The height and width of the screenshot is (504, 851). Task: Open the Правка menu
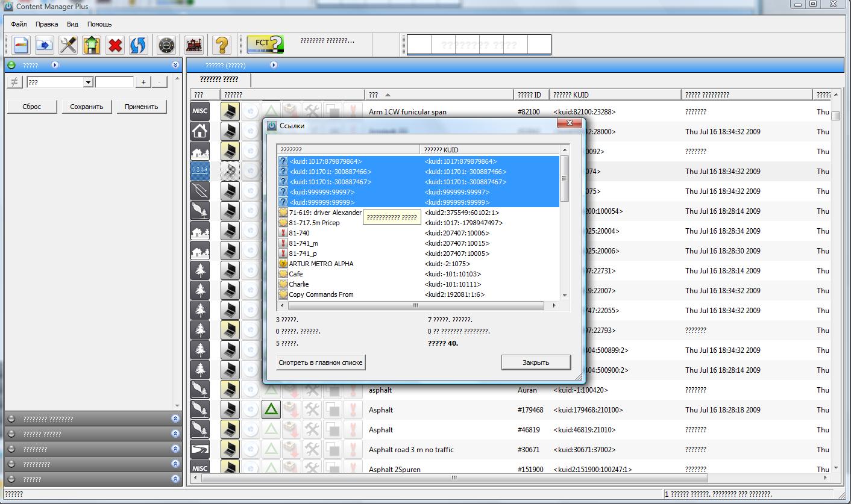coord(46,24)
